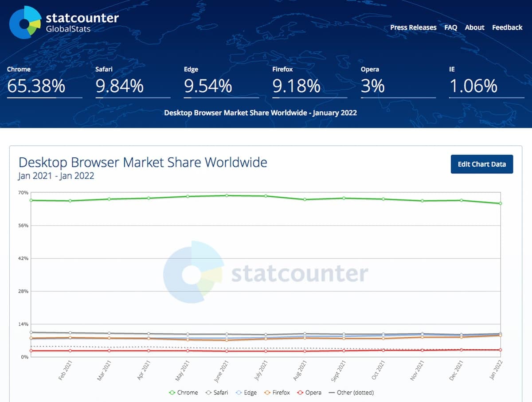Toggle Chrome series in chart legend

[183, 393]
